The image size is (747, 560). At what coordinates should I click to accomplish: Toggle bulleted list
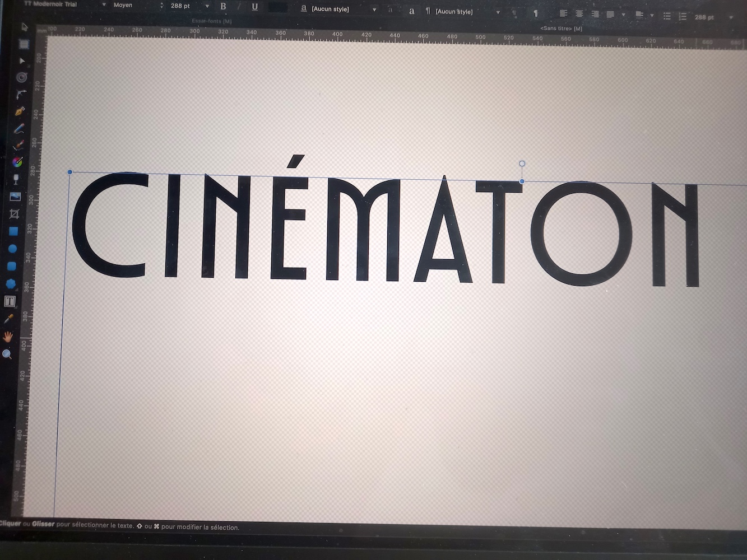[667, 16]
